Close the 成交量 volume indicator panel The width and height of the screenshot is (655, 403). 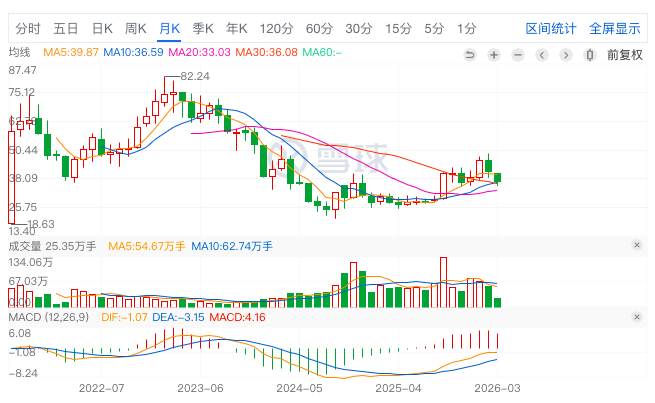point(636,245)
